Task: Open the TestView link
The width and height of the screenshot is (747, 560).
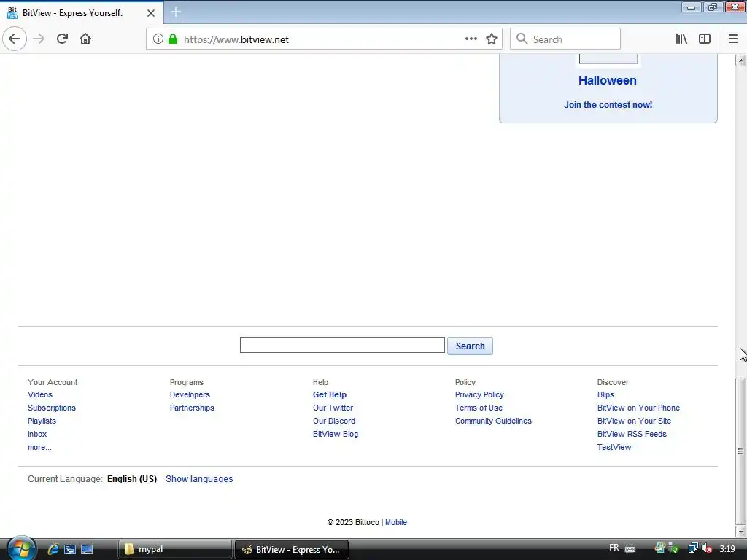Action: point(614,447)
